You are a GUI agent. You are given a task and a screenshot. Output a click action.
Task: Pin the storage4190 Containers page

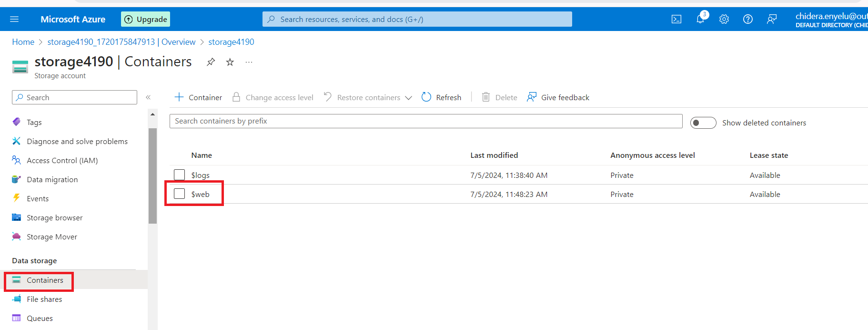[211, 62]
